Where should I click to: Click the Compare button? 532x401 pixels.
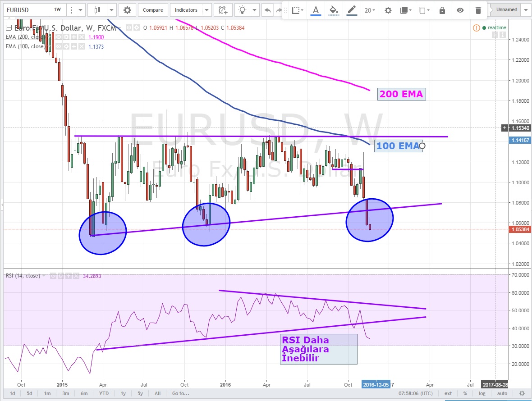point(153,10)
